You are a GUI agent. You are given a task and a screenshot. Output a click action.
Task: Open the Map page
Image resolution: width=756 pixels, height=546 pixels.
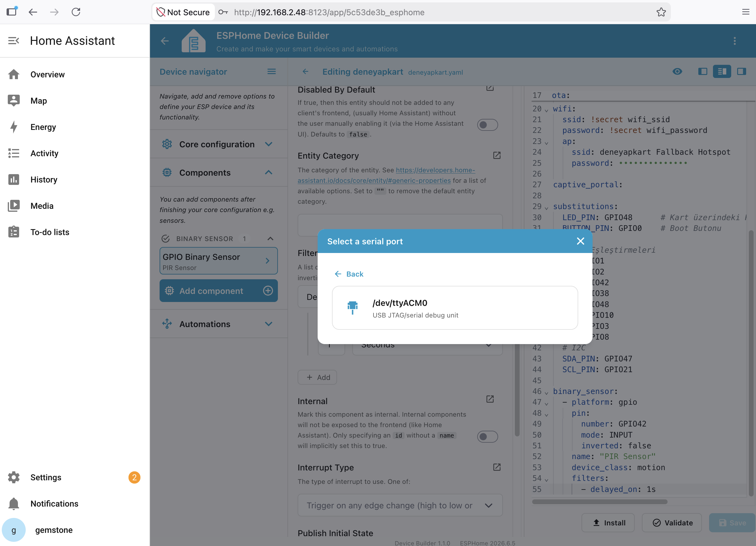point(75,101)
